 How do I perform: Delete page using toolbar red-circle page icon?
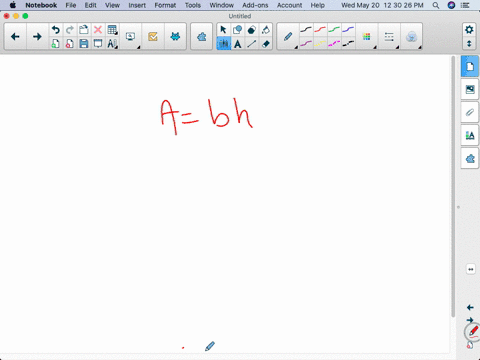[x=70, y=44]
